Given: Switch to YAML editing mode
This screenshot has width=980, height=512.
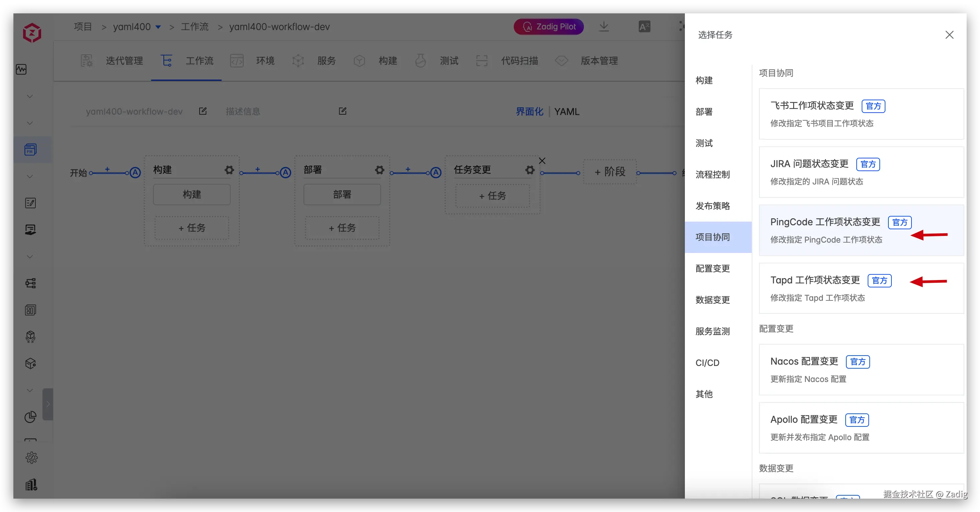Looking at the screenshot, I should 567,111.
